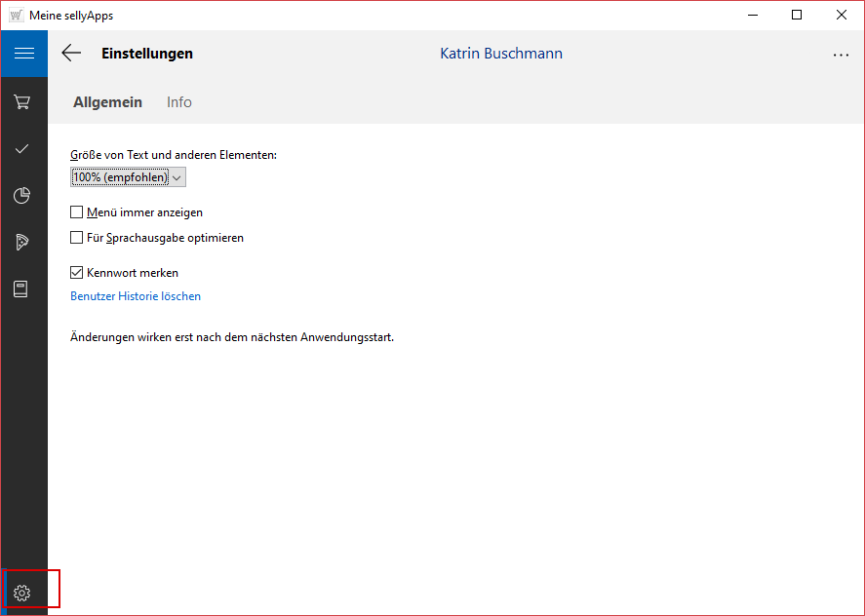Open the three-dot more options menu
Viewport: 865px width, 616px height.
coord(841,55)
